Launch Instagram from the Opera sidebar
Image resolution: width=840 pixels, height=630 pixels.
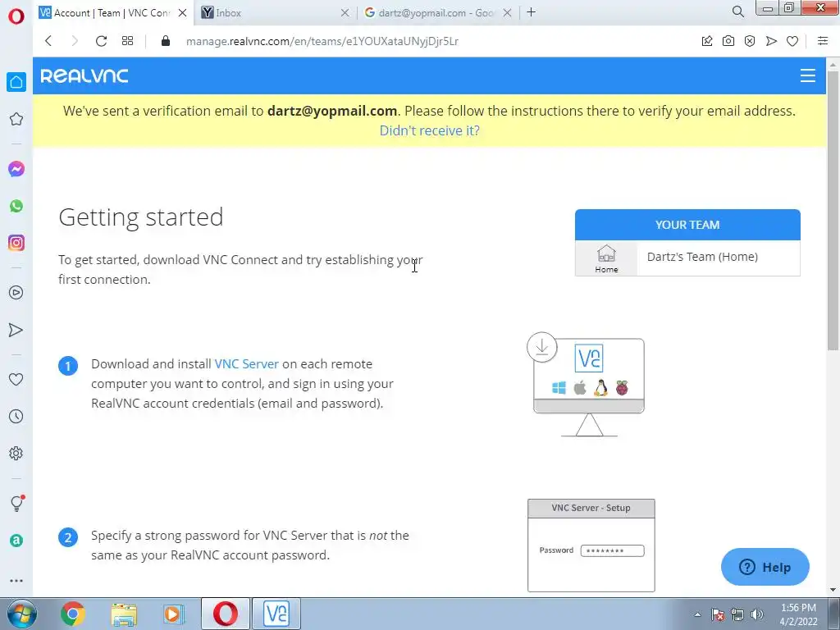pos(16,243)
